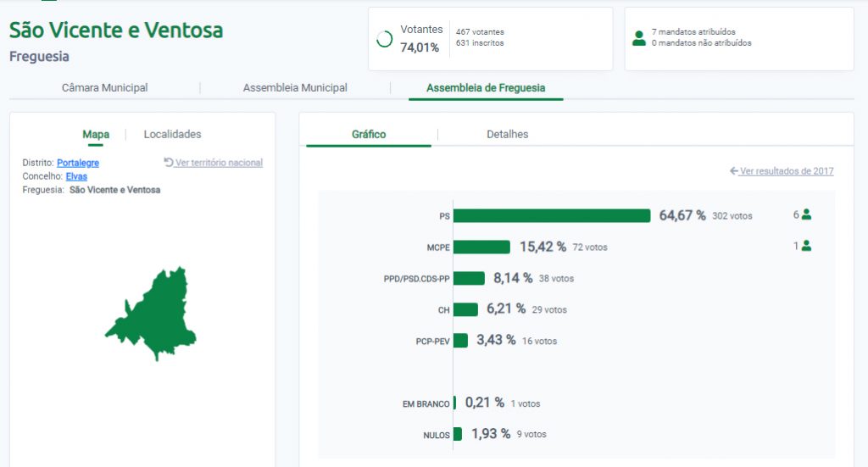
Task: Click the PS green result bar
Action: pos(551,216)
